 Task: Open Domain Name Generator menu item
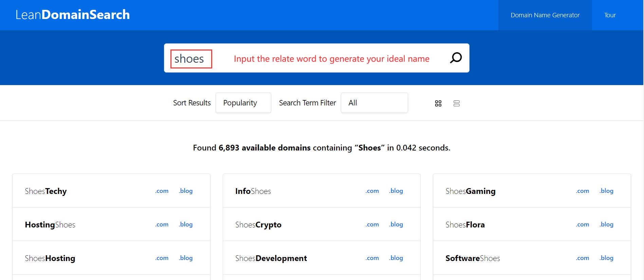pyautogui.click(x=545, y=15)
